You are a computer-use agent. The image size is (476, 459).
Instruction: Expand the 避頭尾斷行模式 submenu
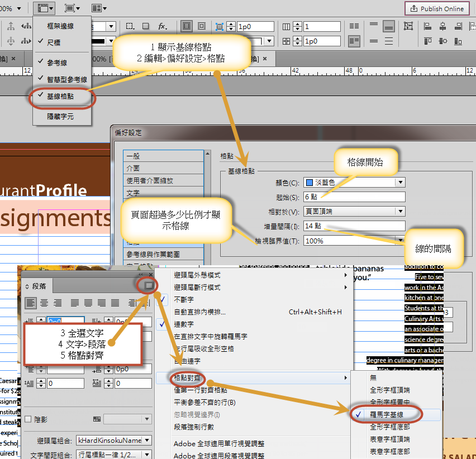point(254,287)
